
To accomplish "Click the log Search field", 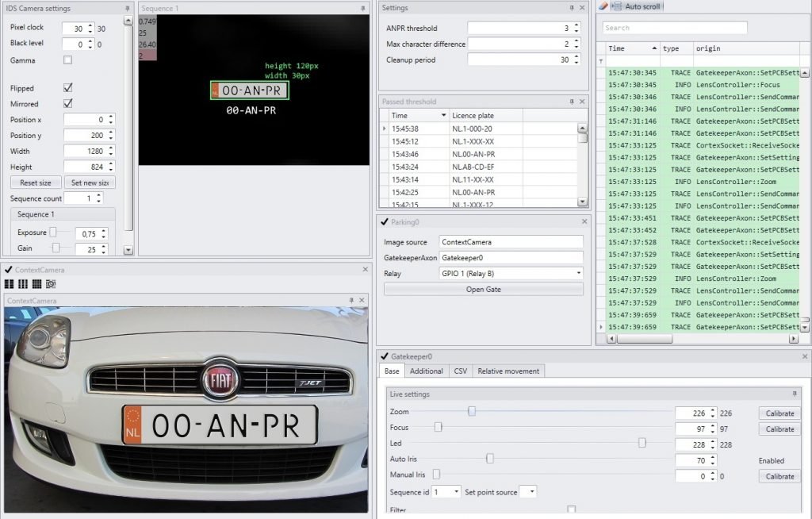I will (675, 28).
